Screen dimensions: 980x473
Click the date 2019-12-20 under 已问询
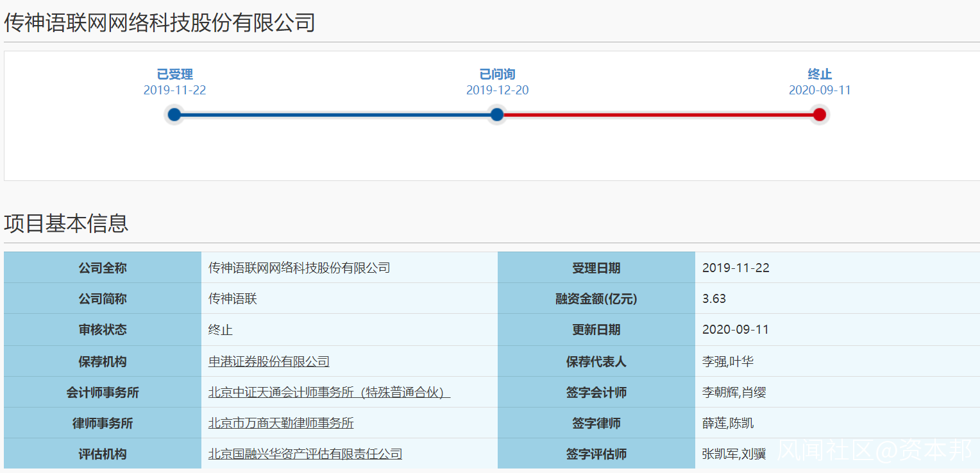point(498,90)
